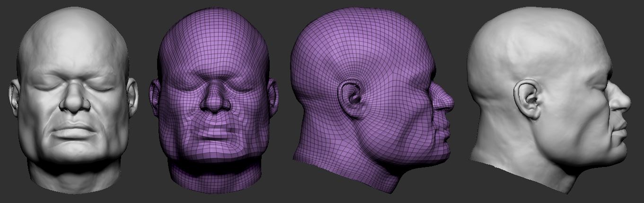Screen dimensions: 644x203
Task: Select the gray side-view head render
Action: click(549, 101)
